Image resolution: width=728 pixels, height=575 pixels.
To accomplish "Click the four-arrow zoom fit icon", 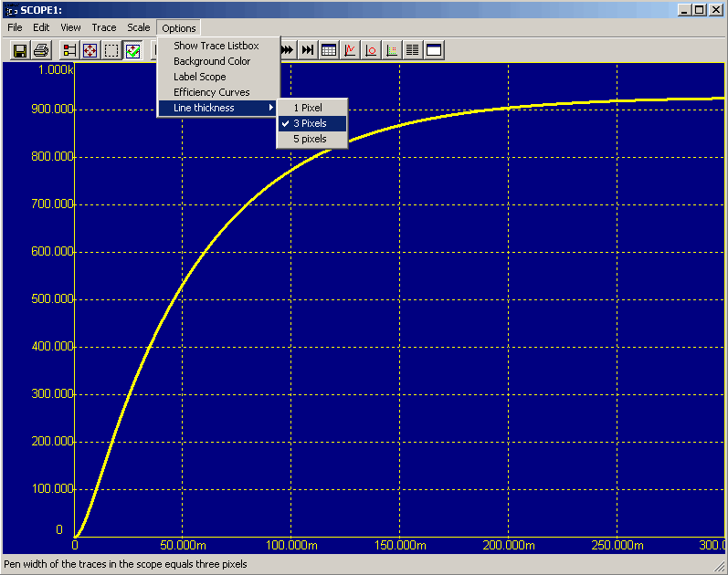I will point(90,50).
